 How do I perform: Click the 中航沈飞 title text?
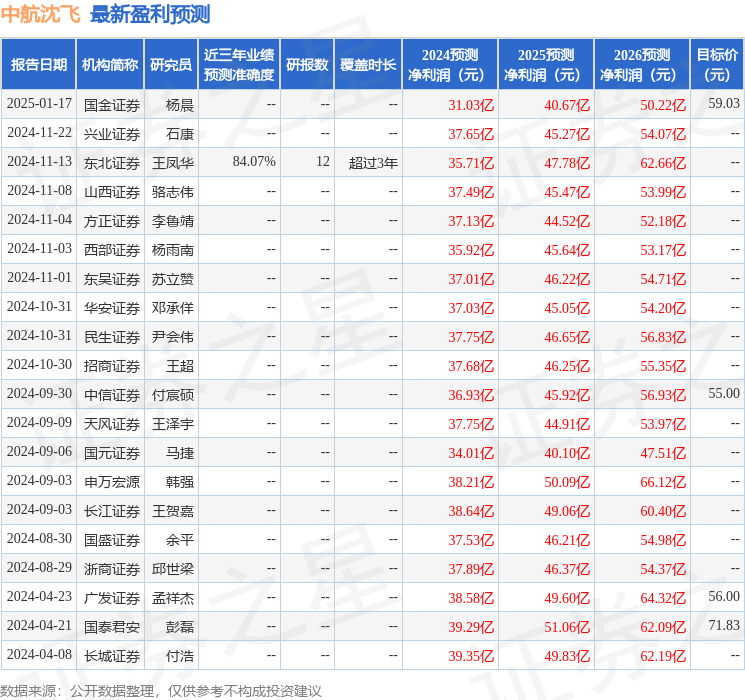tap(41, 14)
